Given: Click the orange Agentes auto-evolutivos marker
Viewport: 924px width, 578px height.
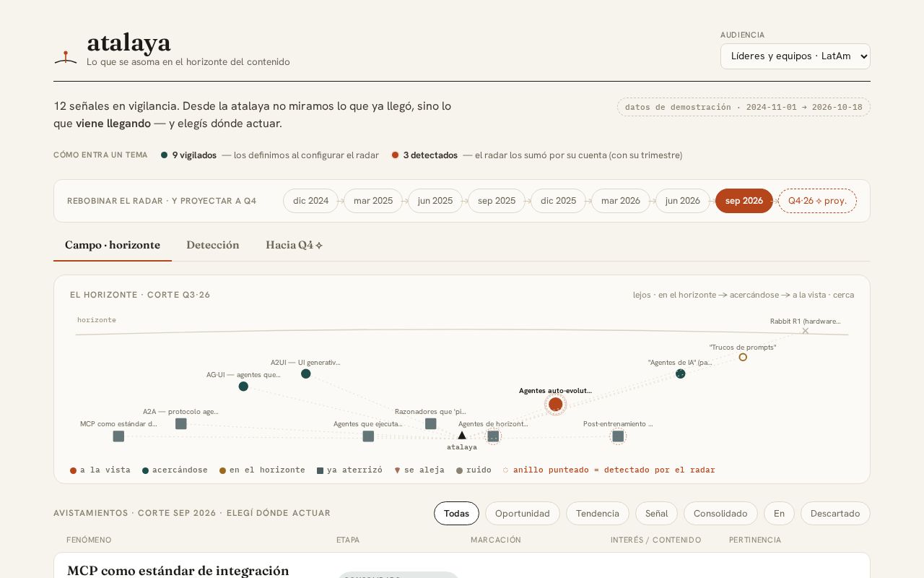Looking at the screenshot, I should pos(555,405).
